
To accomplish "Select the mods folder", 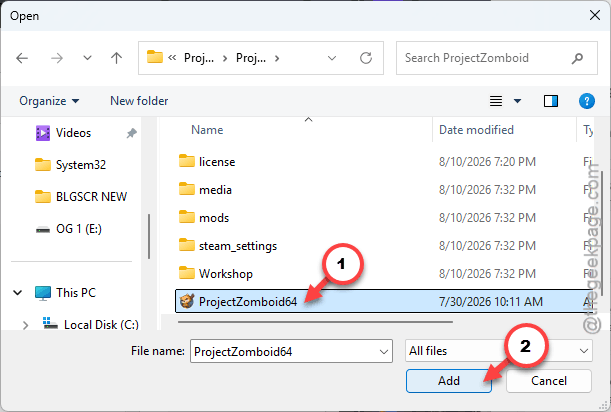I will pyautogui.click(x=214, y=218).
